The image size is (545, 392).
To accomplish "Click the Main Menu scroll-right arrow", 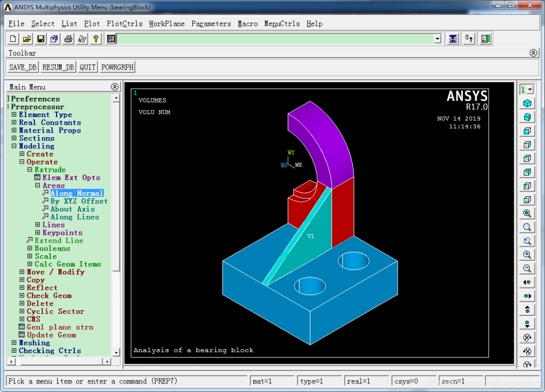I will [x=107, y=362].
